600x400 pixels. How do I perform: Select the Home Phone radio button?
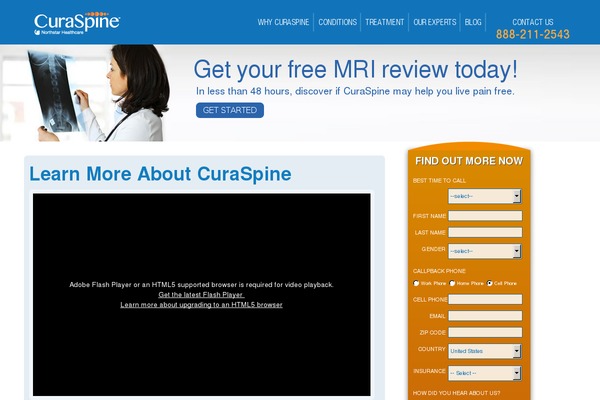tap(452, 283)
